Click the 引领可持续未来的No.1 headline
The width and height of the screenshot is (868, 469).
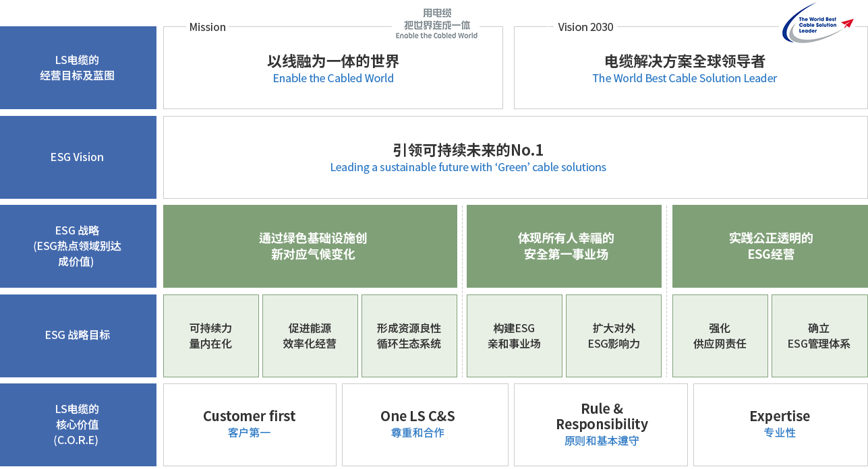coord(468,150)
